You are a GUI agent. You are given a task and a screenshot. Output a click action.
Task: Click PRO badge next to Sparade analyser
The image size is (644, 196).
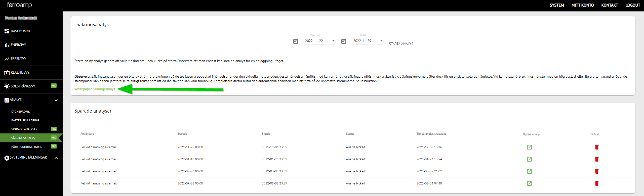click(54, 129)
